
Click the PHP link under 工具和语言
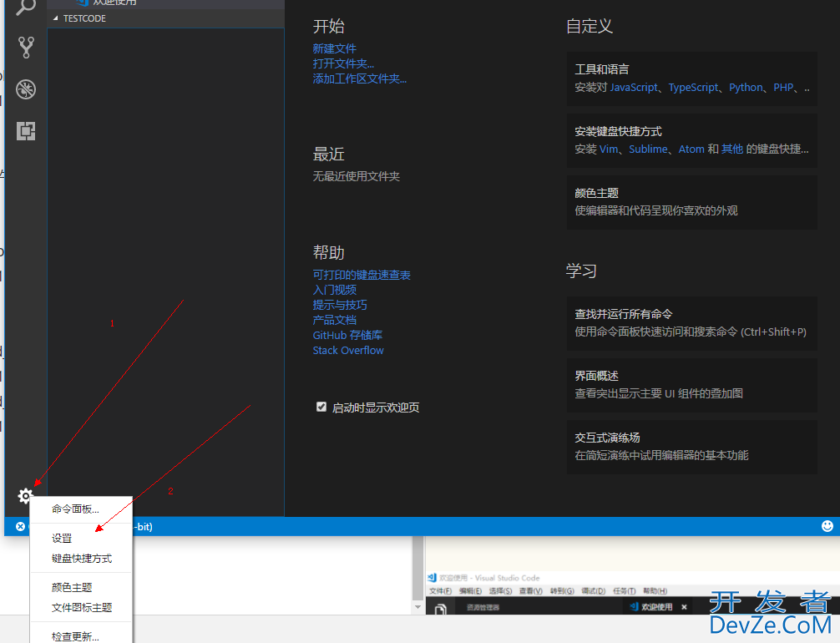783,88
